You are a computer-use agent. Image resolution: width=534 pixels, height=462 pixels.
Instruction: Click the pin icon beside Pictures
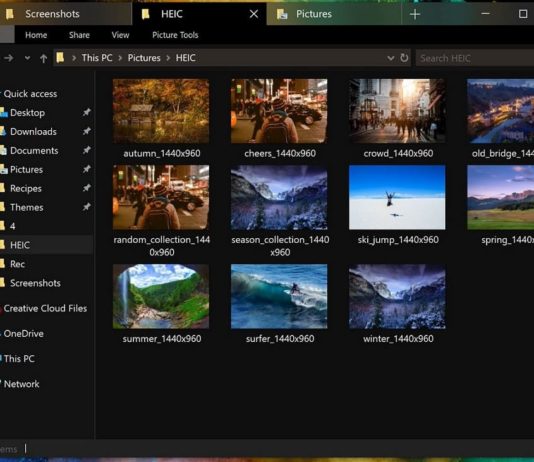pyautogui.click(x=87, y=169)
